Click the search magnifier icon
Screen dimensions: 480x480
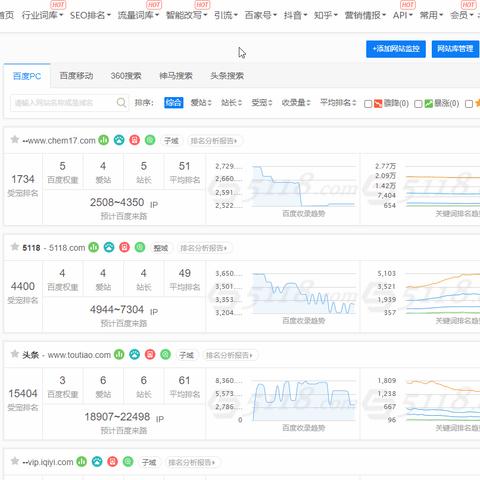(121, 103)
